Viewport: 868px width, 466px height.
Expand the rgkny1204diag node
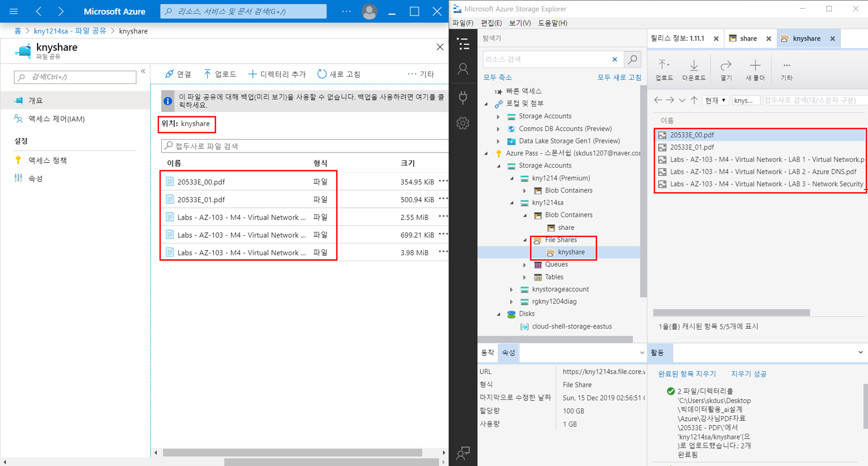point(512,302)
